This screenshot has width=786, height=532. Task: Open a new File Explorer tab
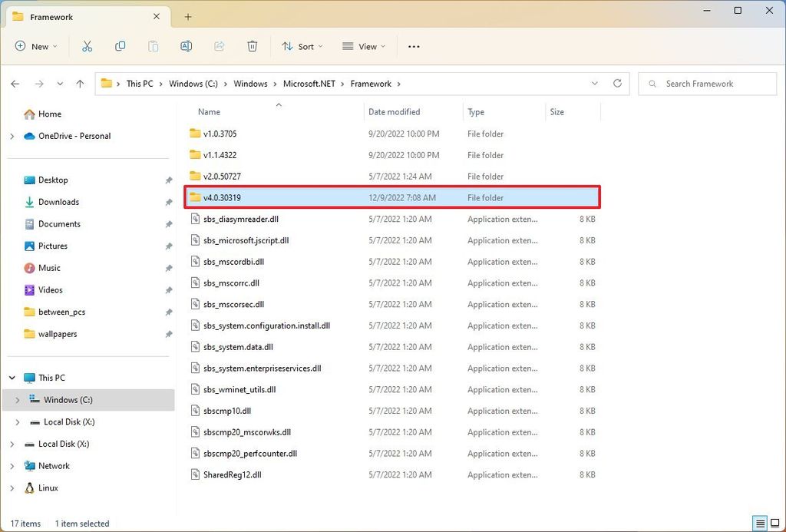[x=187, y=16]
